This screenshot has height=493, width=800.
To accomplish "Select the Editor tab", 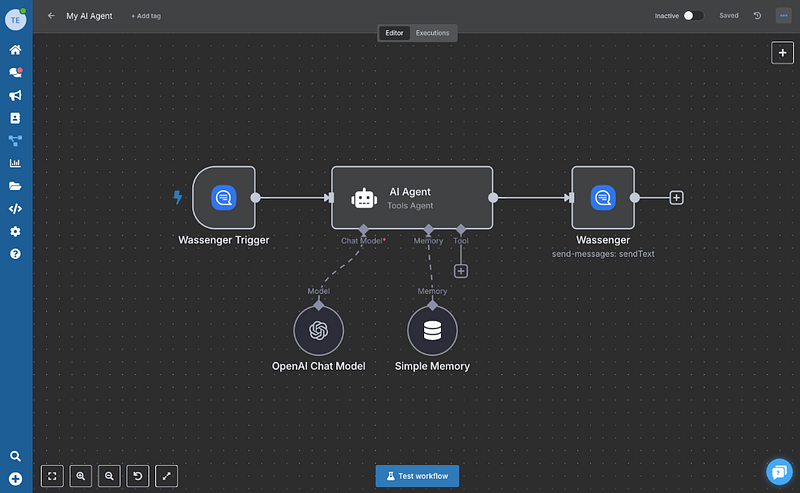I will pos(394,33).
